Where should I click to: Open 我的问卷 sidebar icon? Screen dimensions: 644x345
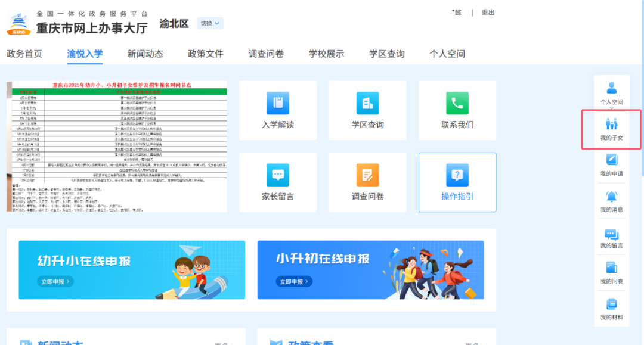611,268
